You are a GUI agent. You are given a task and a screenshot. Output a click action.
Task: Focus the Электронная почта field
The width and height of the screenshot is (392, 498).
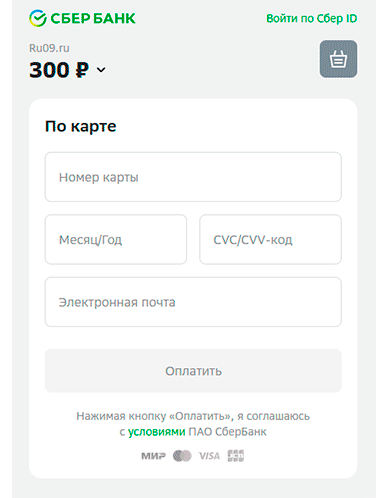point(193,302)
